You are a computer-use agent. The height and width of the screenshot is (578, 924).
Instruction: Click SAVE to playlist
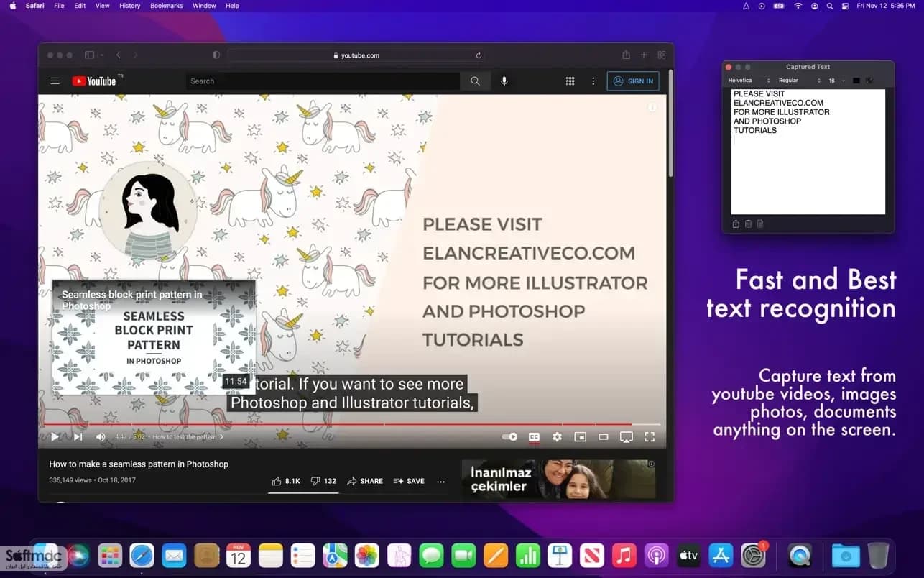pyautogui.click(x=409, y=481)
